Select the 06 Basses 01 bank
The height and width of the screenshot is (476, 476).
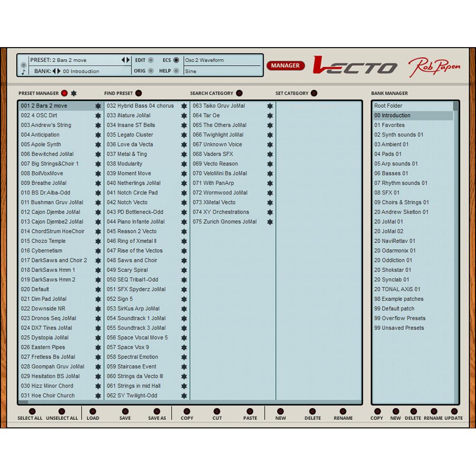pyautogui.click(x=391, y=173)
